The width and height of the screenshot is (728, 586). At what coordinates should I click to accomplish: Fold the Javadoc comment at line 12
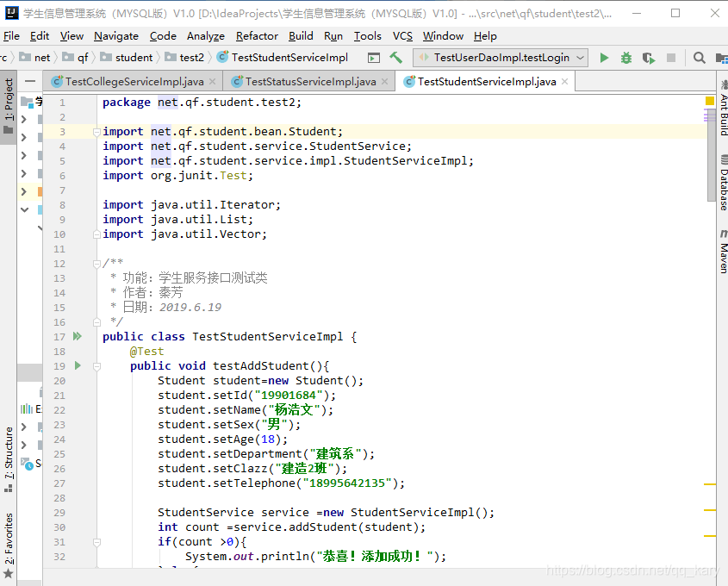pyautogui.click(x=96, y=265)
